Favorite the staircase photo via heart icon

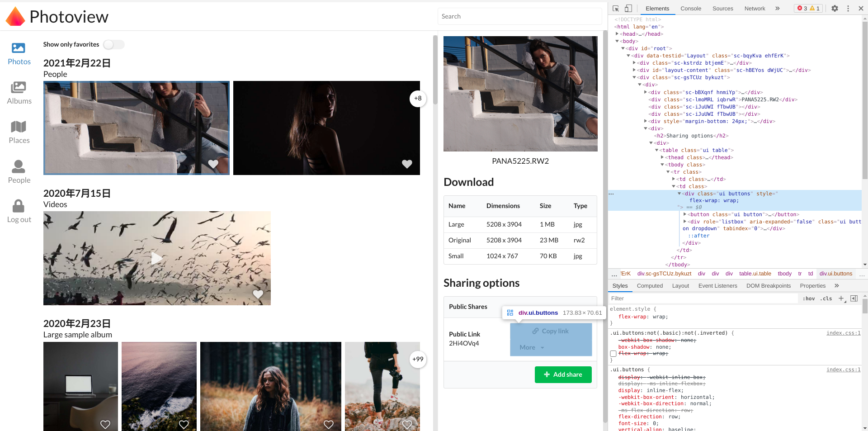213,164
